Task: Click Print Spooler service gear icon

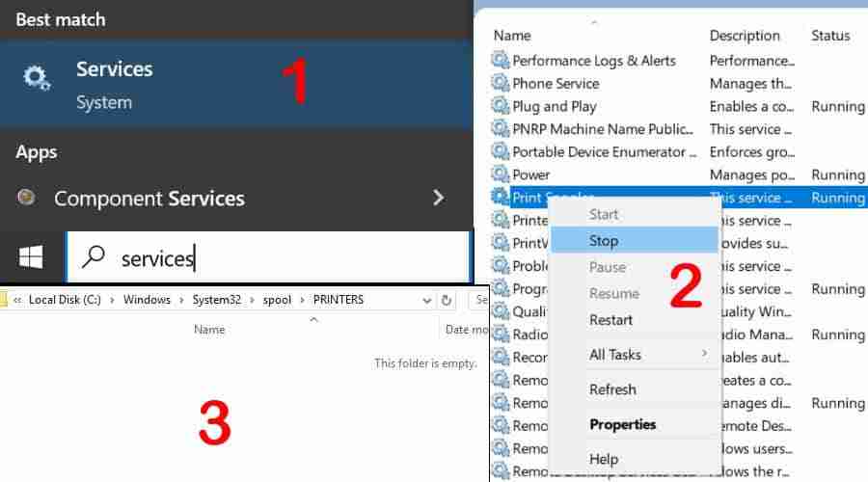Action: tap(501, 197)
